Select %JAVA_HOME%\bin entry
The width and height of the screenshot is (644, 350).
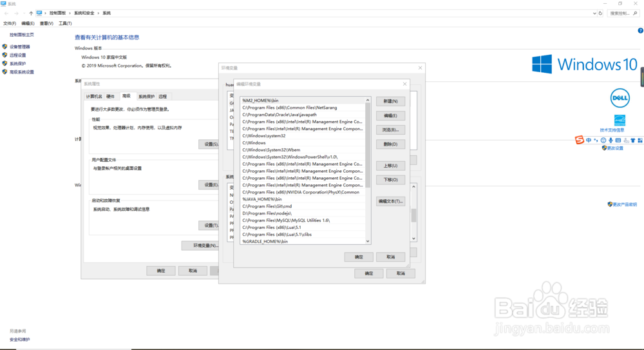tap(302, 199)
